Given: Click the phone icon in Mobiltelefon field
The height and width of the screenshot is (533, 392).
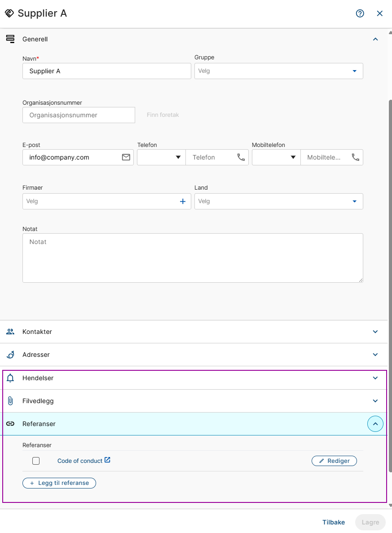Looking at the screenshot, I should [355, 157].
